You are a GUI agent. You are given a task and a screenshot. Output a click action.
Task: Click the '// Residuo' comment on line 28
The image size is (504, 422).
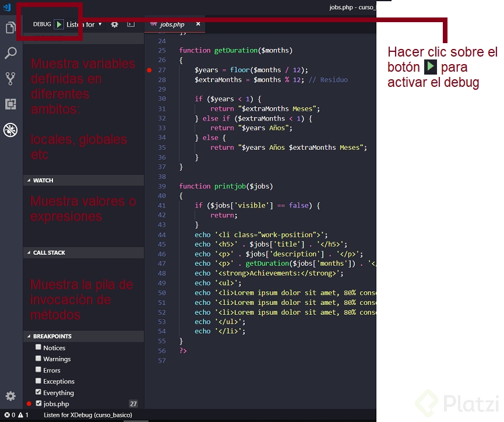328,80
